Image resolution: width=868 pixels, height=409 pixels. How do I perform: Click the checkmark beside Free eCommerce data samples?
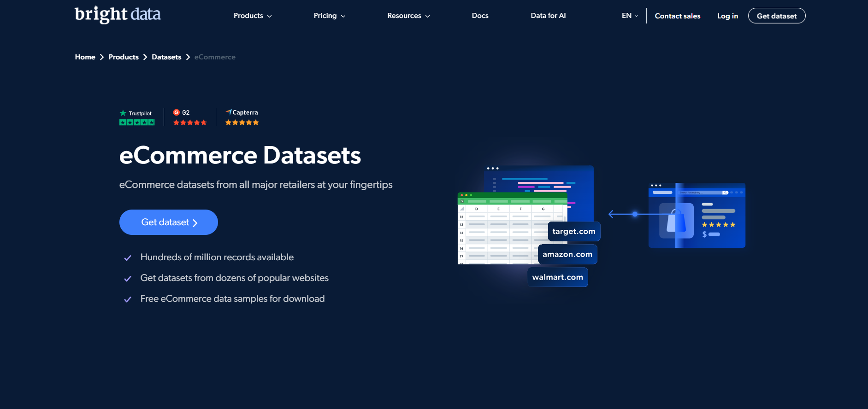tap(128, 299)
